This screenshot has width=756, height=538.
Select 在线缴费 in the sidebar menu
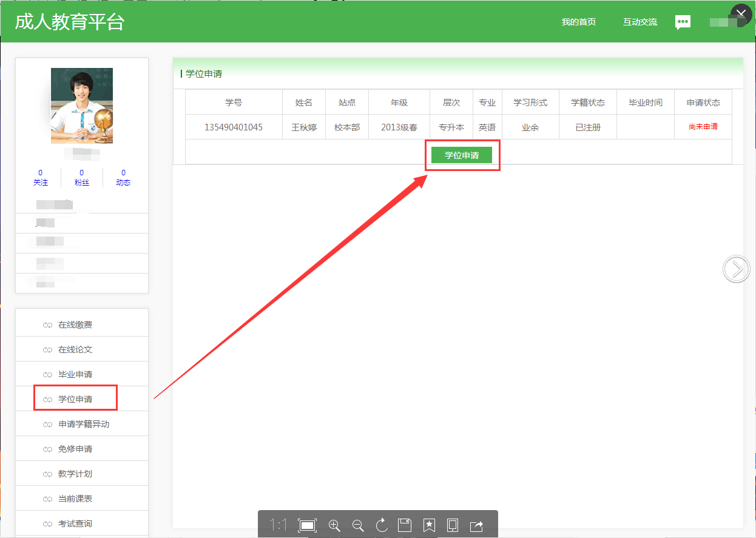[75, 325]
